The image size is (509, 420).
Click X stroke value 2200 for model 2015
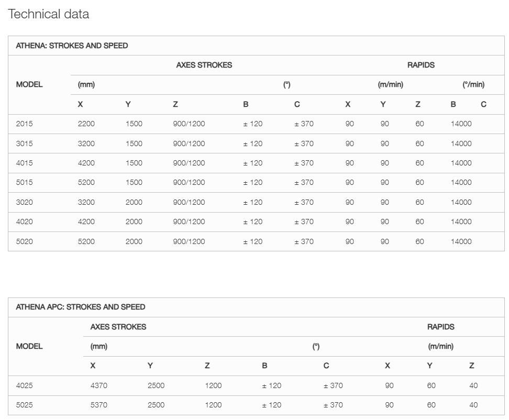pyautogui.click(x=86, y=124)
